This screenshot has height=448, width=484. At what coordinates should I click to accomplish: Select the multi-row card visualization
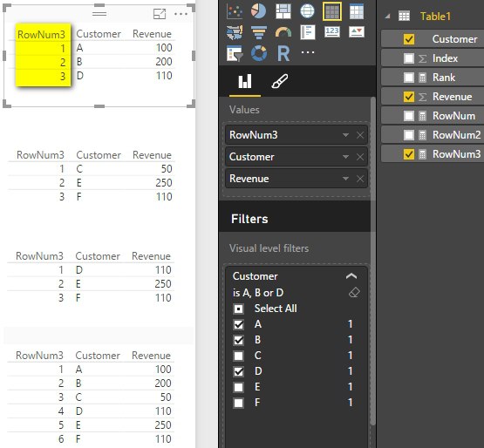(308, 32)
